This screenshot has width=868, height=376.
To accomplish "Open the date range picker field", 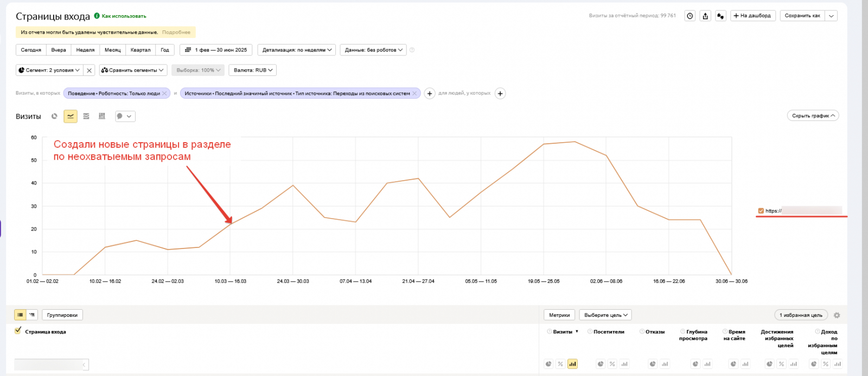I will coord(216,50).
